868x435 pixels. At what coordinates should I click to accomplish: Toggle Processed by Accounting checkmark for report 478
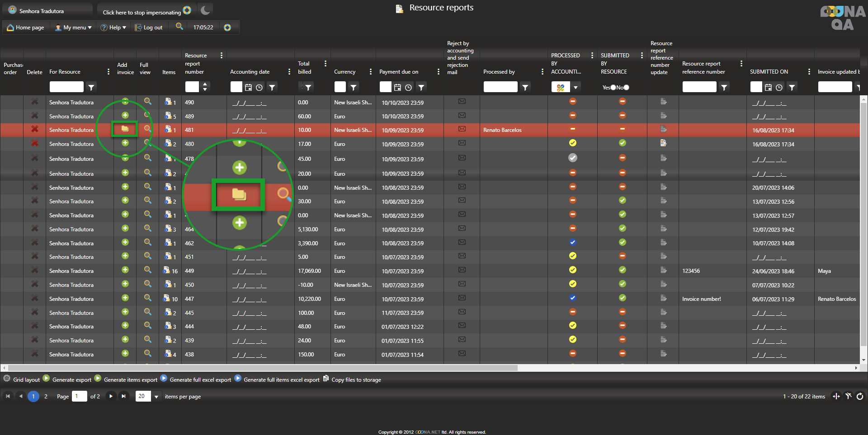pos(572,158)
